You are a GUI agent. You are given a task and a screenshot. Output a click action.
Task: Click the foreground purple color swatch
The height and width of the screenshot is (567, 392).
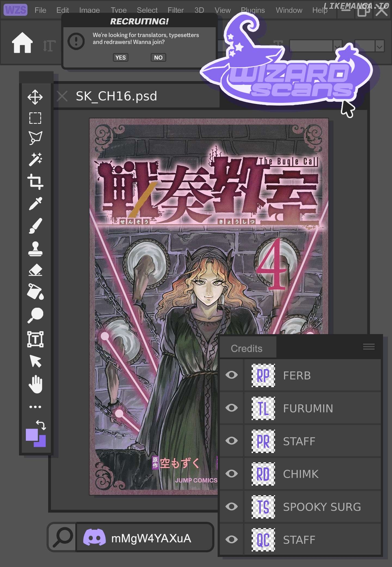(32, 435)
